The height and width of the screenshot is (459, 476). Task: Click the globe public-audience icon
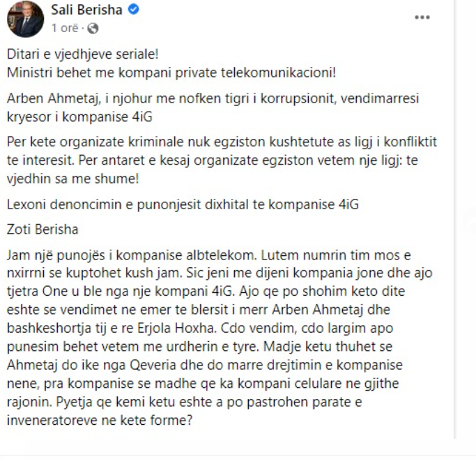coord(93,29)
